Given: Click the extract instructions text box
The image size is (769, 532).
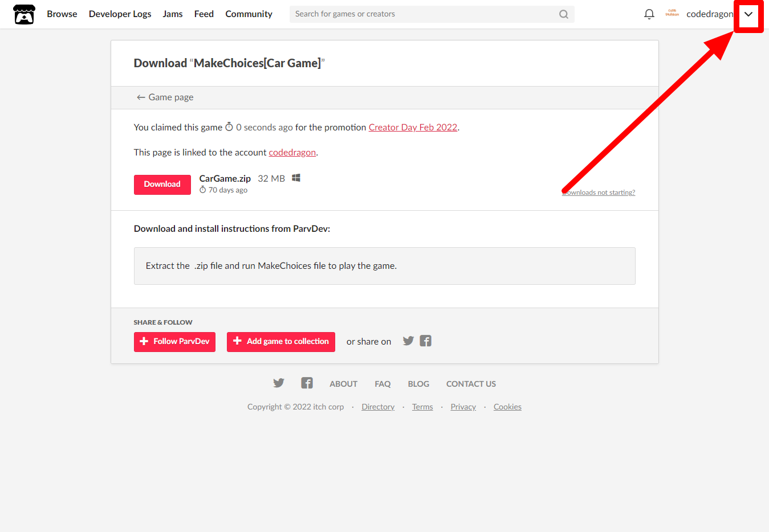Looking at the screenshot, I should 385,266.
